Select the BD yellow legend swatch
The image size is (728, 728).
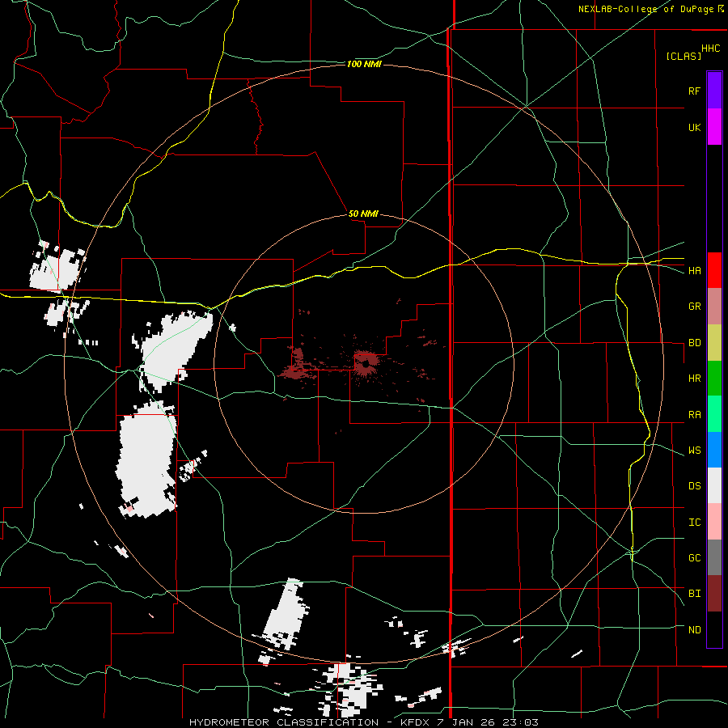tap(714, 343)
